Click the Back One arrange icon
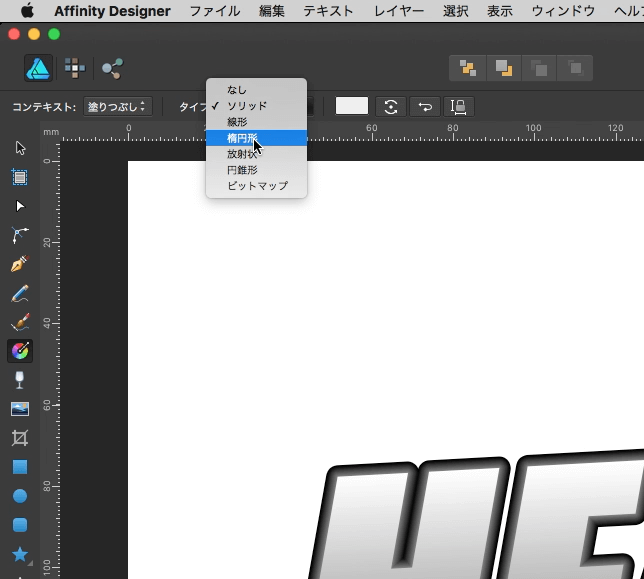The height and width of the screenshot is (579, 644). tap(503, 68)
